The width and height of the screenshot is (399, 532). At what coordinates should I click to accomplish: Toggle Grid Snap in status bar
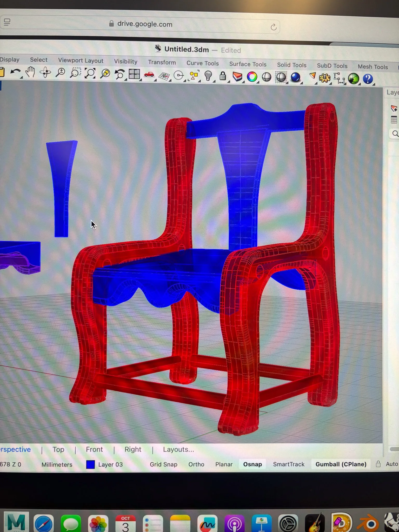click(163, 464)
